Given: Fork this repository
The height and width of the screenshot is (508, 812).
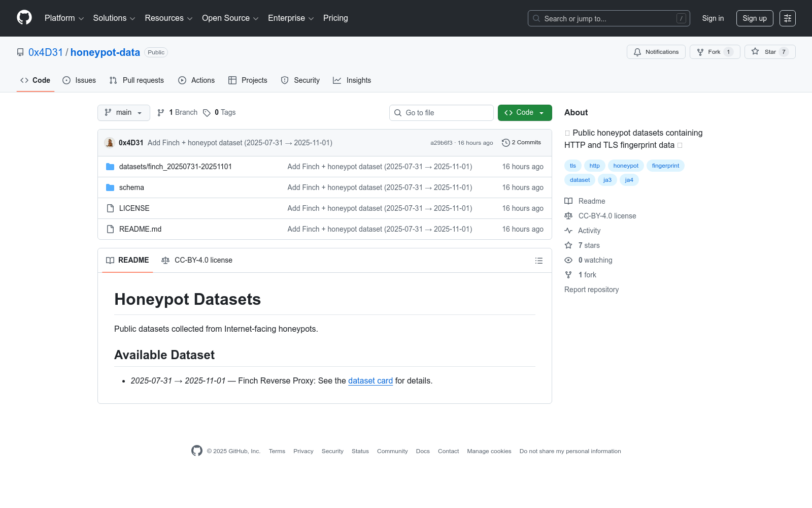Looking at the screenshot, I should click(x=715, y=52).
